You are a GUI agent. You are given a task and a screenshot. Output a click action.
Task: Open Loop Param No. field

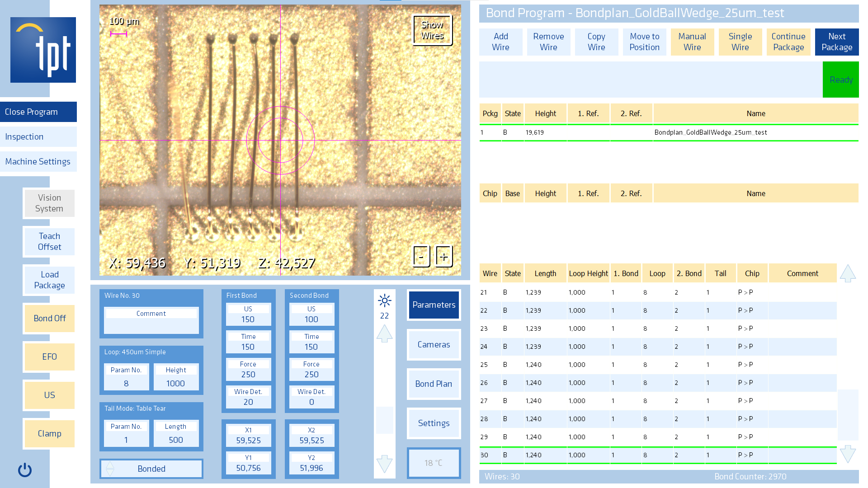click(x=126, y=377)
